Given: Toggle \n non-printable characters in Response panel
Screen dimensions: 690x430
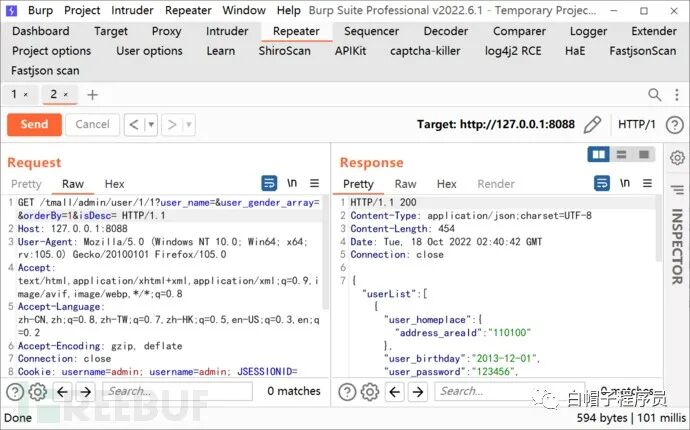Looking at the screenshot, I should click(624, 183).
